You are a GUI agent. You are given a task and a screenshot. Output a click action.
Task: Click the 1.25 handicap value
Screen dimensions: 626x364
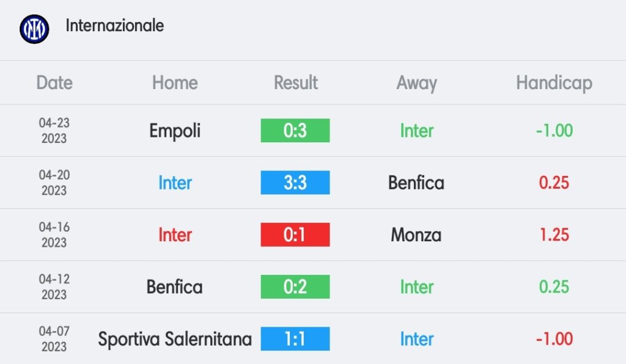(554, 235)
